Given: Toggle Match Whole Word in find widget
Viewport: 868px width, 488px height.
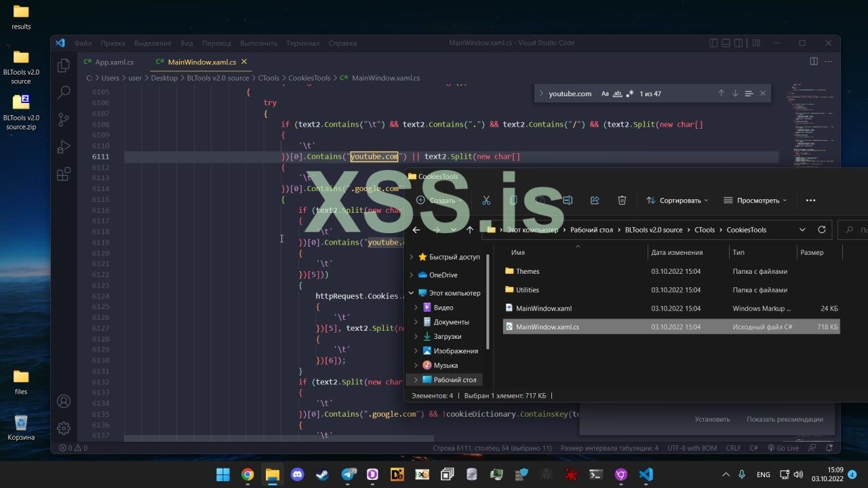Looking at the screenshot, I should tap(617, 94).
